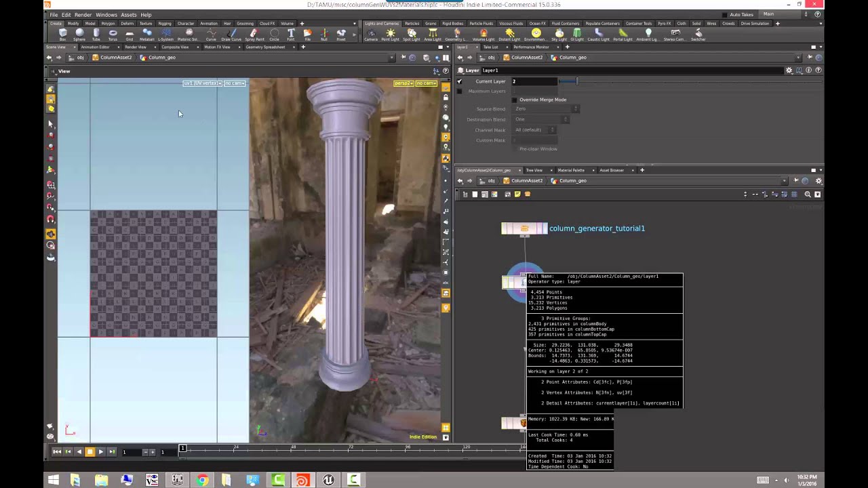Add a Spot Light from the shelf

coord(411,35)
